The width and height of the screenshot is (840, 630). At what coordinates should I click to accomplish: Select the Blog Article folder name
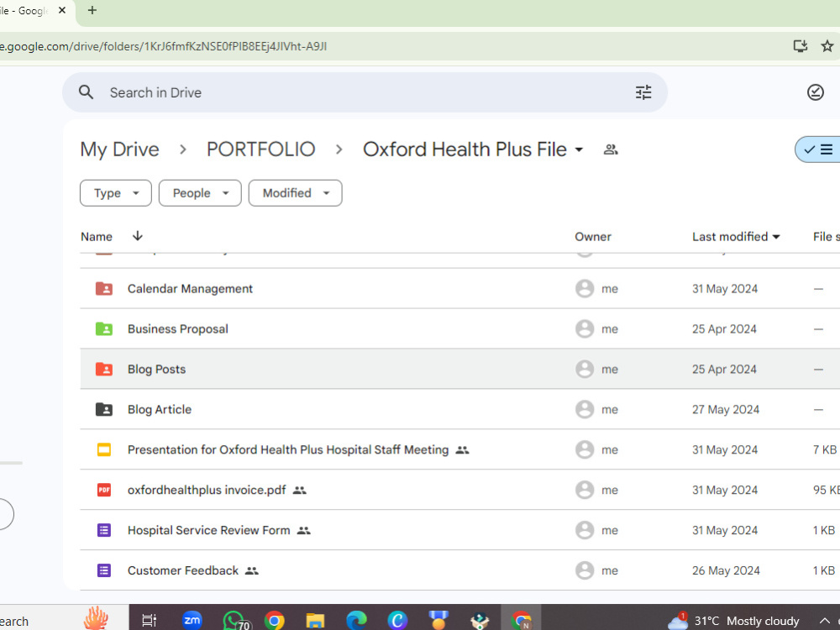pyautogui.click(x=160, y=409)
